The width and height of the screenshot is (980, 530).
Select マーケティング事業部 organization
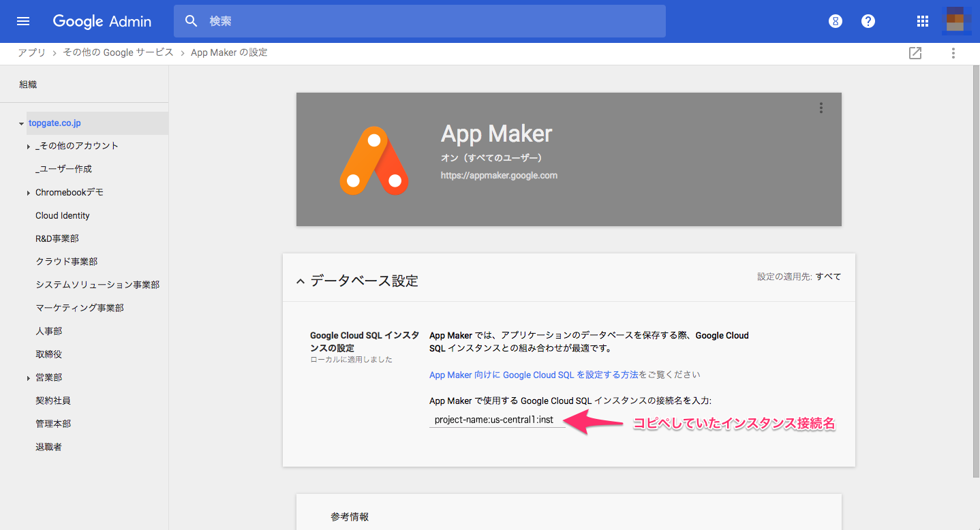[x=80, y=308]
